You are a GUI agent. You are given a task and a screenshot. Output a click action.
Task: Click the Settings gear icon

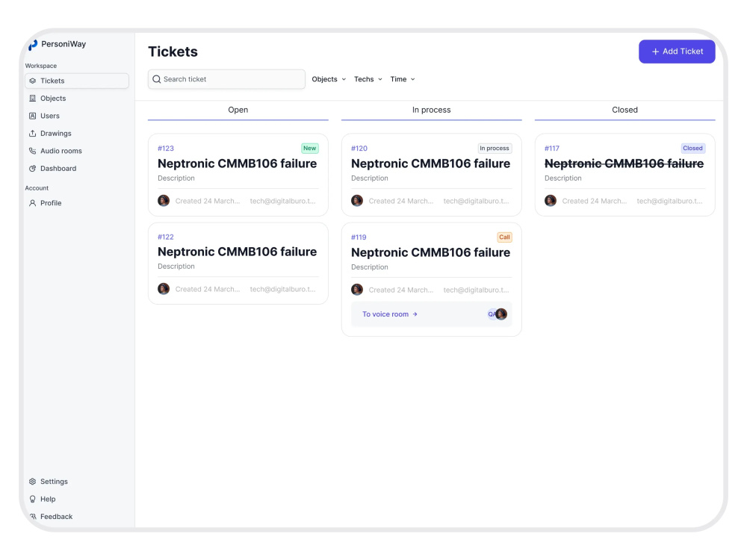[x=32, y=482]
